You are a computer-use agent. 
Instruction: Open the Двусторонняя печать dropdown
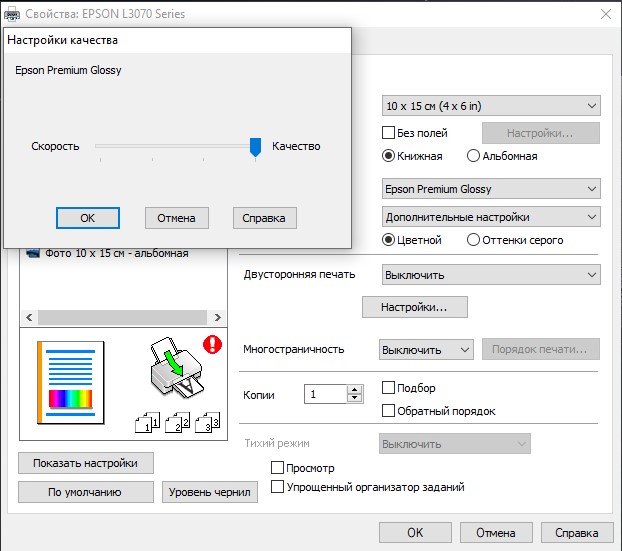click(491, 275)
